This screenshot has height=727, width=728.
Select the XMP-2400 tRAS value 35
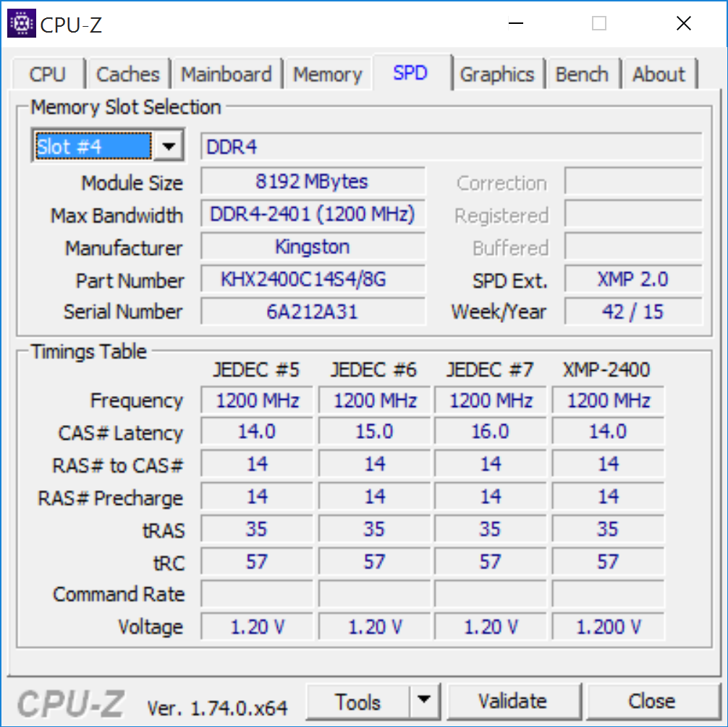click(x=608, y=529)
